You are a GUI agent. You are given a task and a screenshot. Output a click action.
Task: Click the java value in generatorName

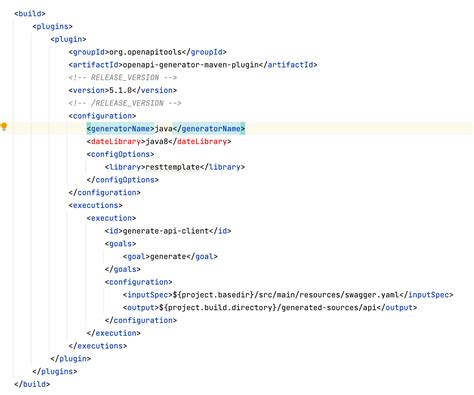(163, 129)
